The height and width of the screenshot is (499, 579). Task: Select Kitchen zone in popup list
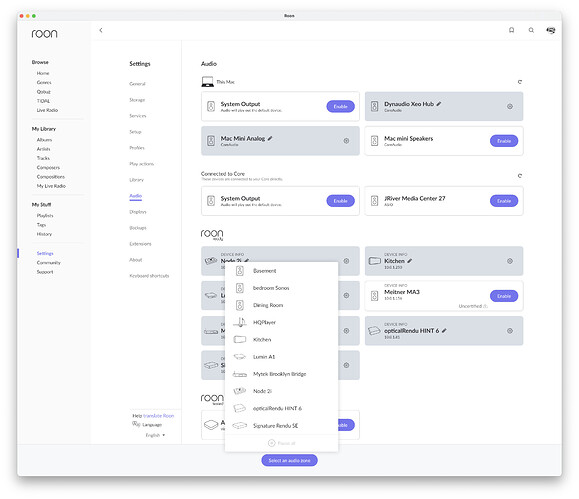[x=281, y=339]
